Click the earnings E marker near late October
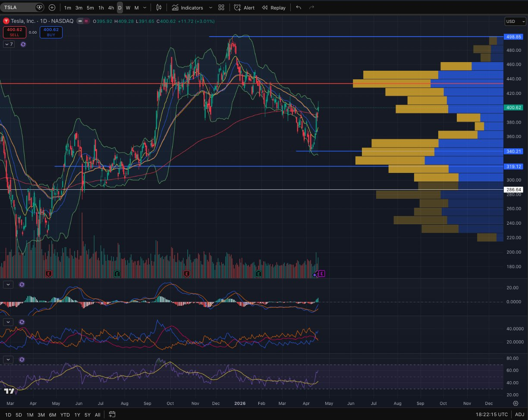Viewport: 528px width, 420px height. pos(187,273)
